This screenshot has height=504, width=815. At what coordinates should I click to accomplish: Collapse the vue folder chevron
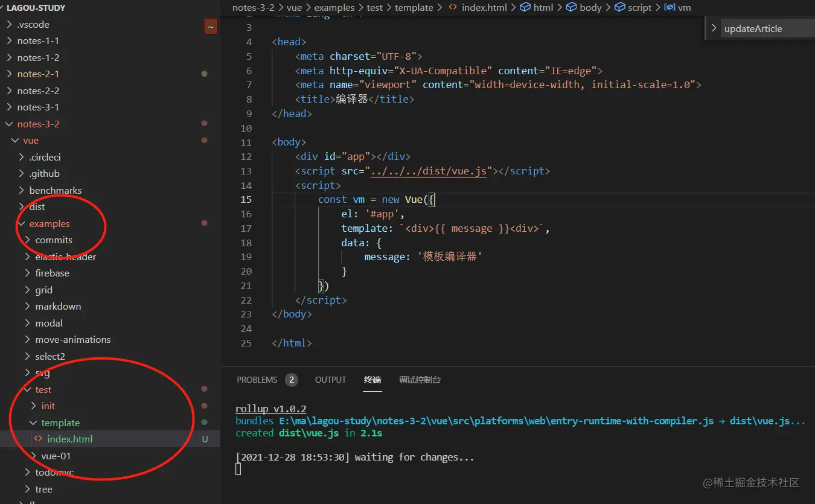coord(15,141)
